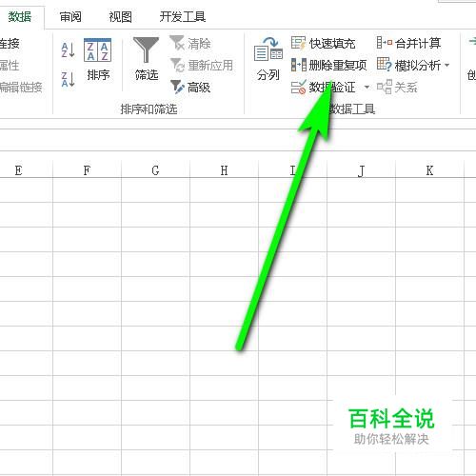This screenshot has width=476, height=476.
Task: Select column F header
Action: pyautogui.click(x=87, y=170)
